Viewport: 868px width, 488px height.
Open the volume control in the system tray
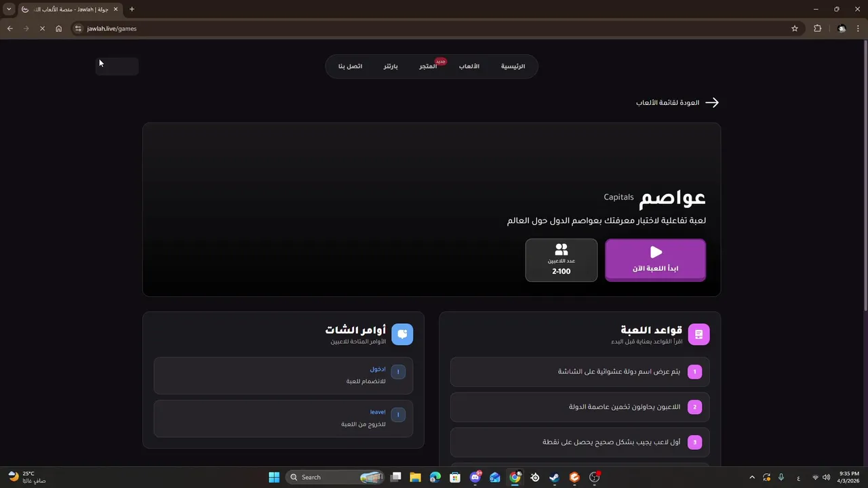click(826, 477)
